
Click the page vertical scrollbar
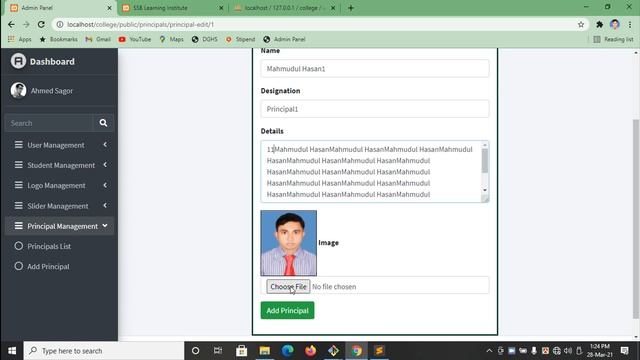636,218
